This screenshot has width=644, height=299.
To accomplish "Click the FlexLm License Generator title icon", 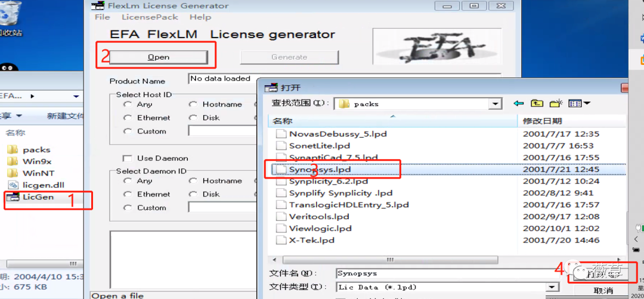I will 98,6.
